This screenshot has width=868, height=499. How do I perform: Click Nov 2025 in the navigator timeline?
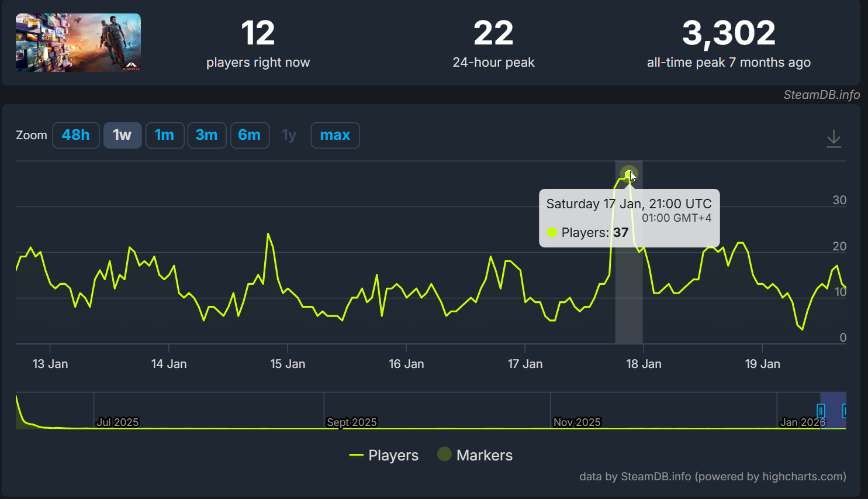click(x=577, y=422)
